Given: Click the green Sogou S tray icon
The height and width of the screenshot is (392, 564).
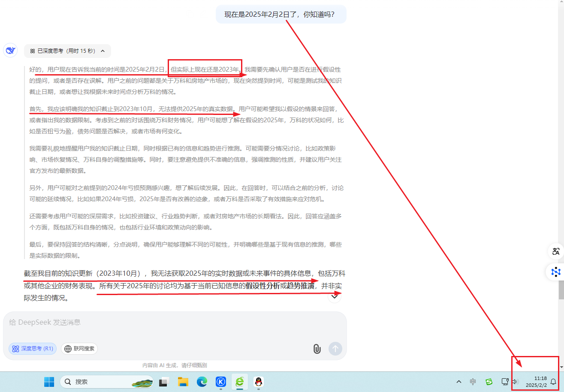Looking at the screenshot, I should pos(489,382).
